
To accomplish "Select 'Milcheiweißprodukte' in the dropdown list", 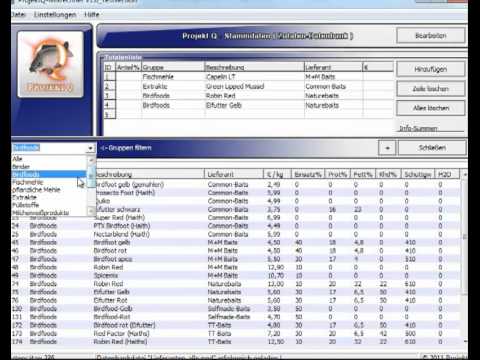I will coord(49,212).
